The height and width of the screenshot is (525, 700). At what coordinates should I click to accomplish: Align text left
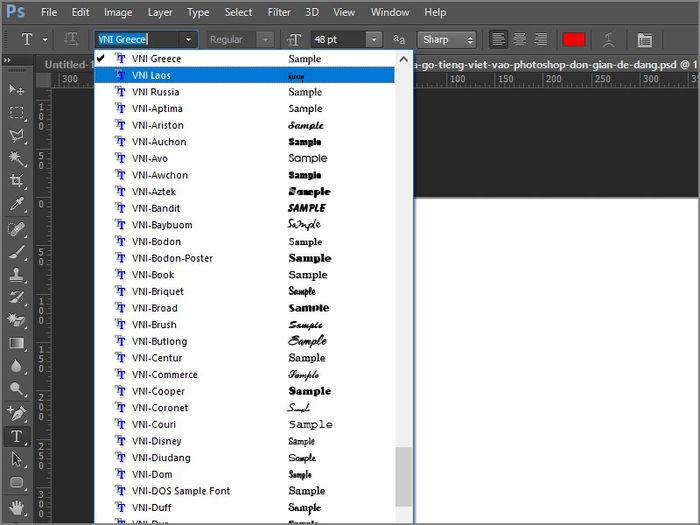coord(498,39)
